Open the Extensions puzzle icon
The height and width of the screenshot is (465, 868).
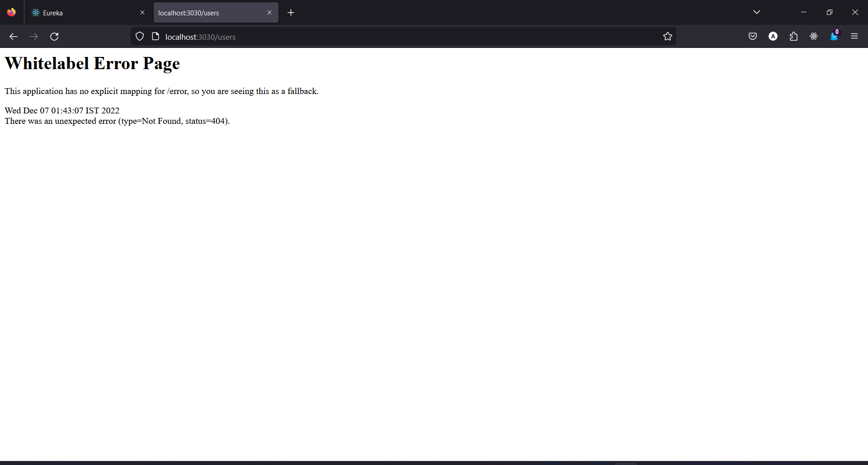(793, 37)
